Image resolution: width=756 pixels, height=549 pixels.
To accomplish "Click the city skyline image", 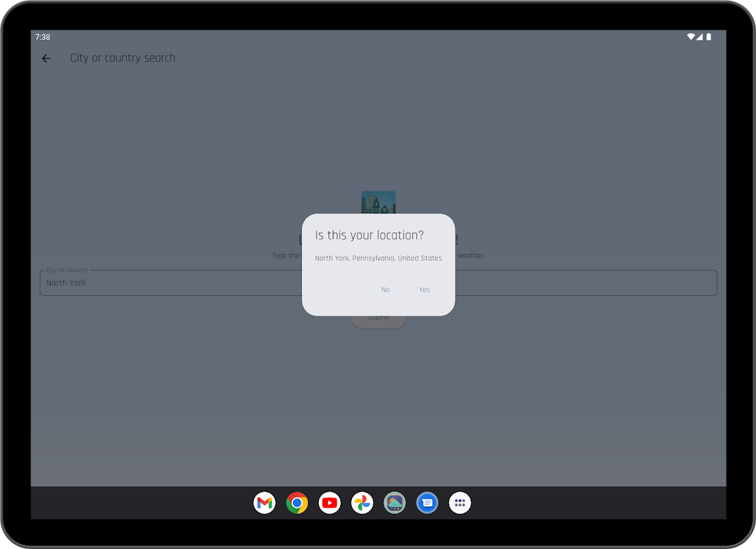I will [379, 202].
